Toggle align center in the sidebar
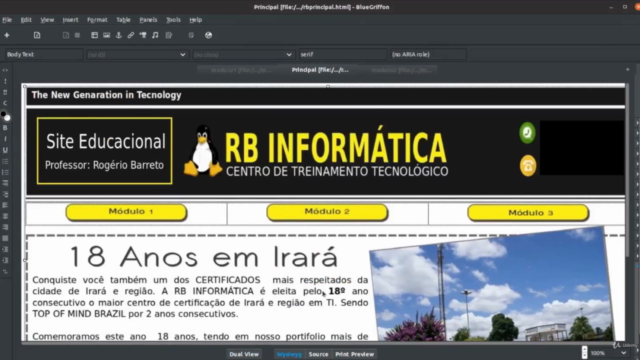 coord(5,216)
